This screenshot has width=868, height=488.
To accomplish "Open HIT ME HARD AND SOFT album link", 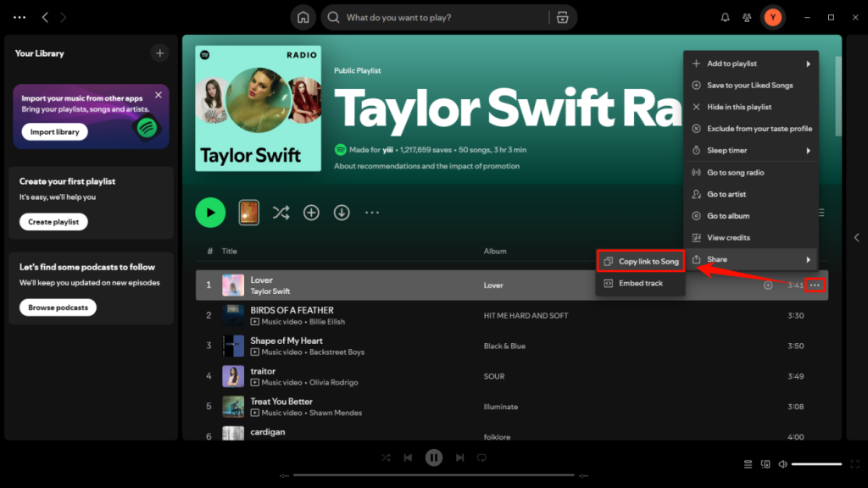I will coord(526,316).
